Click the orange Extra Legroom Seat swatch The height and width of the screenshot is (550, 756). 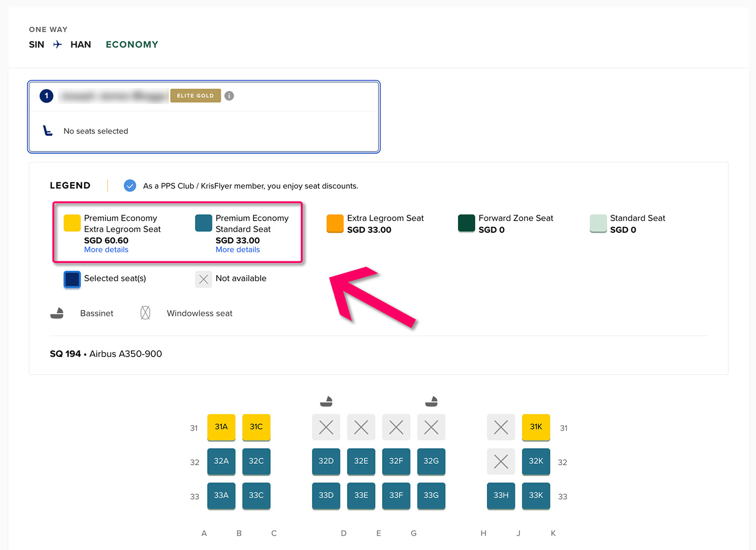pos(335,223)
